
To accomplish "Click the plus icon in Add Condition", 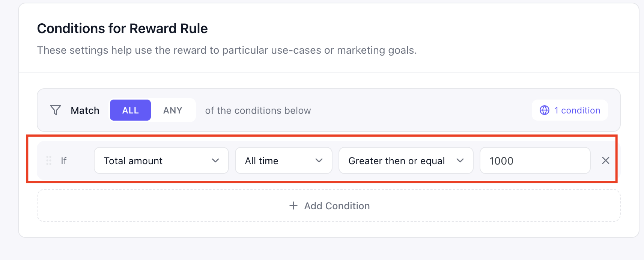I will pos(293,206).
